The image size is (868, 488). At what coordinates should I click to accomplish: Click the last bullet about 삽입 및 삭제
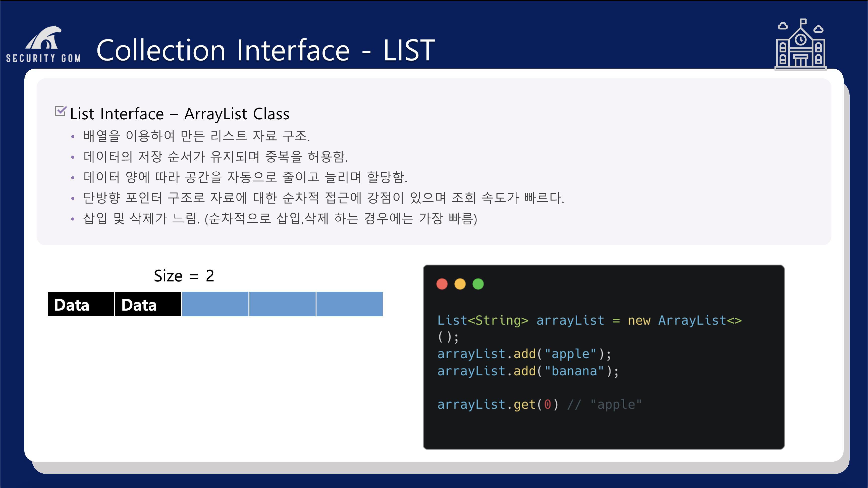coord(280,218)
